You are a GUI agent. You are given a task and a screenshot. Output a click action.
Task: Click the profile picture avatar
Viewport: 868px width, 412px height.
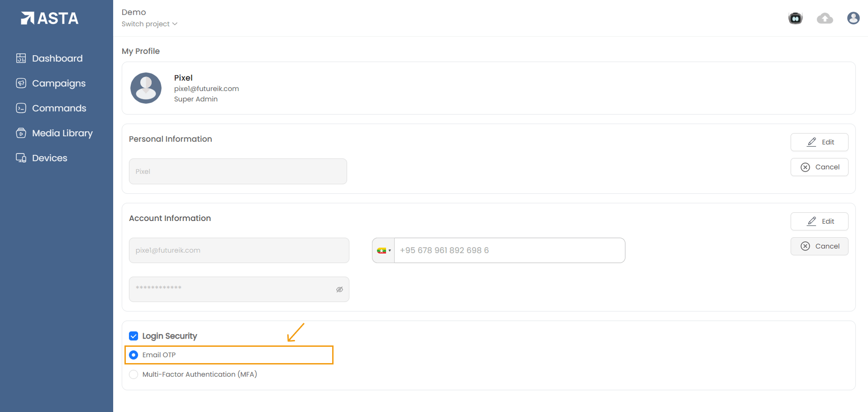[x=146, y=88]
